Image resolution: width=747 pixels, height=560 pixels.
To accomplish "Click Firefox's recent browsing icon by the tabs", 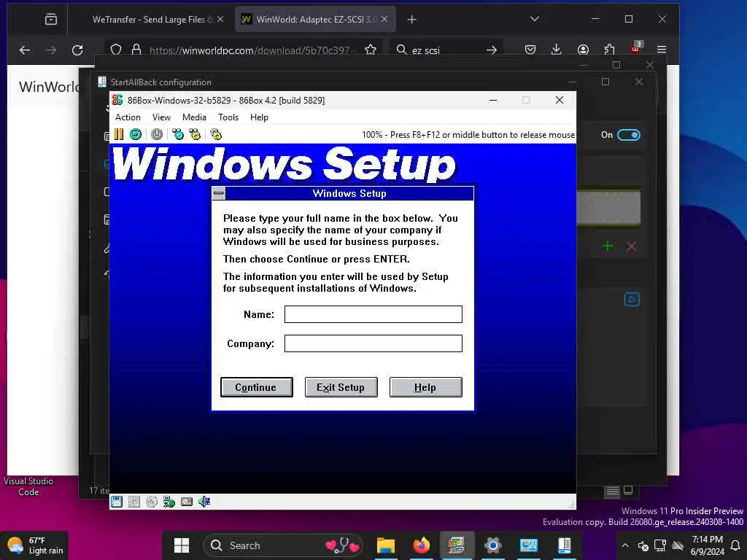I will (51, 19).
